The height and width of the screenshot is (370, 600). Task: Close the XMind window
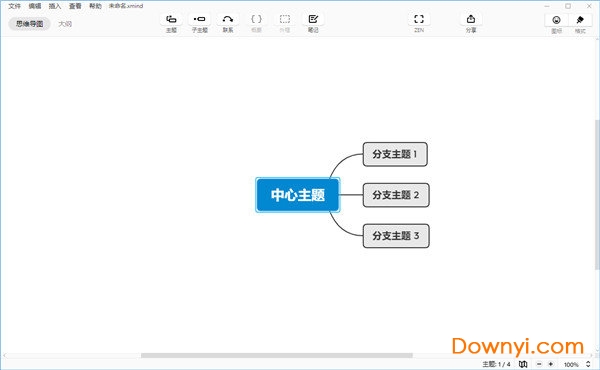589,6
